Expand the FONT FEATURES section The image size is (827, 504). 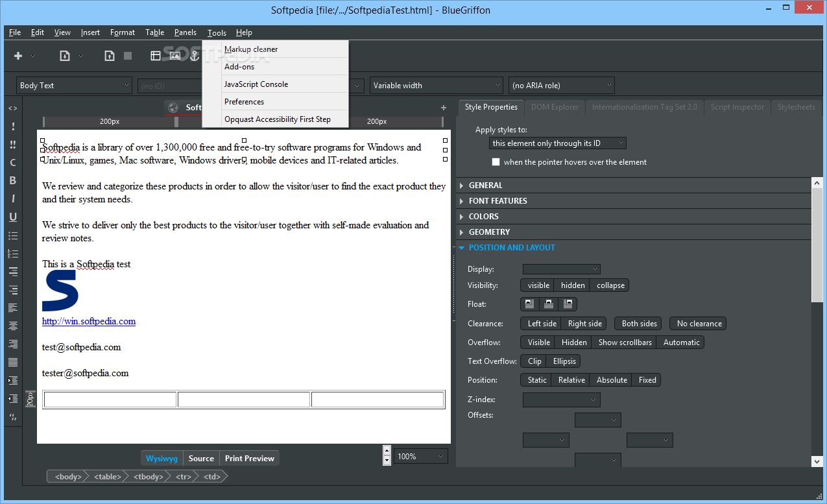tap(634, 201)
